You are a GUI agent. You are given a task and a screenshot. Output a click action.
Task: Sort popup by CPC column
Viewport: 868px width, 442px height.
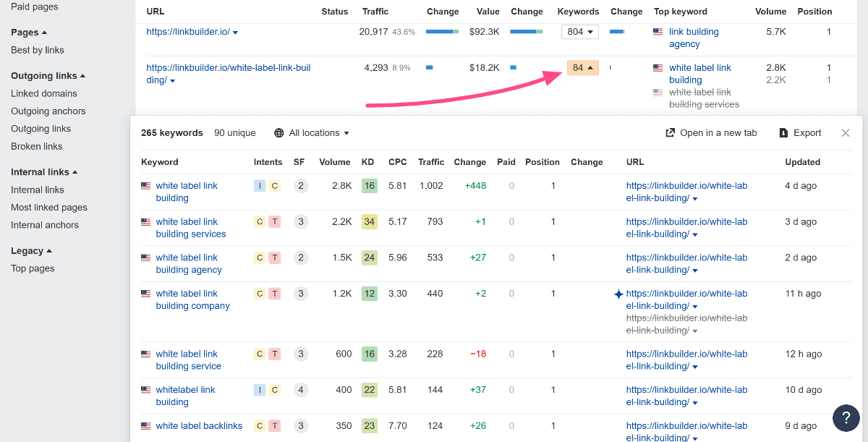(398, 162)
